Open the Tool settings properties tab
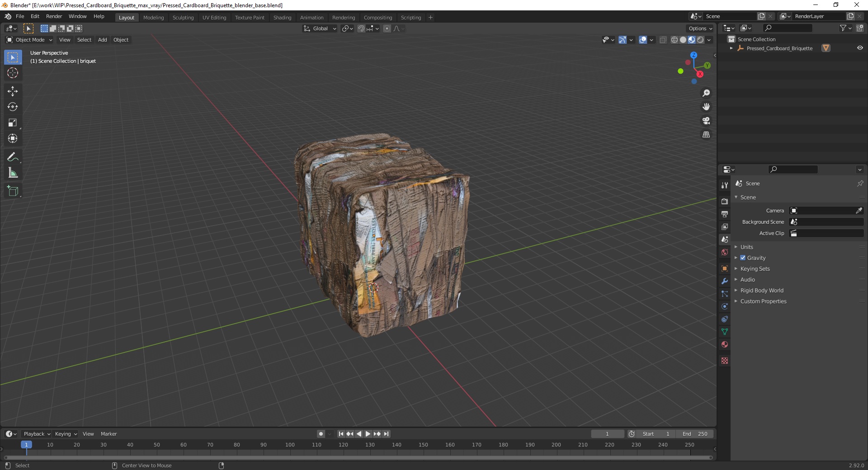The height and width of the screenshot is (470, 868). coord(725,185)
